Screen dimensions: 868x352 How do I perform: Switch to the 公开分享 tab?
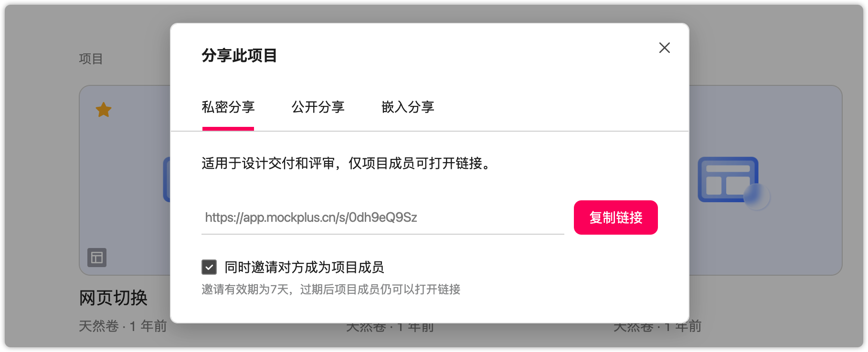[318, 107]
